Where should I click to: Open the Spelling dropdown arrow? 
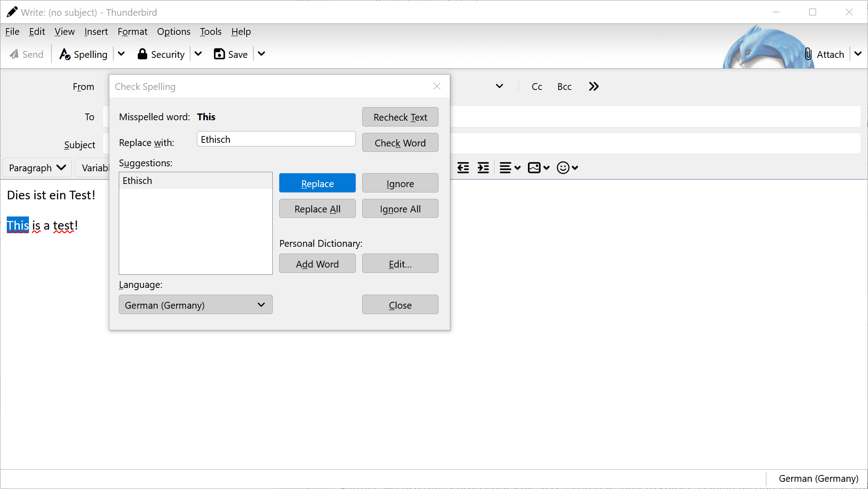tap(121, 54)
